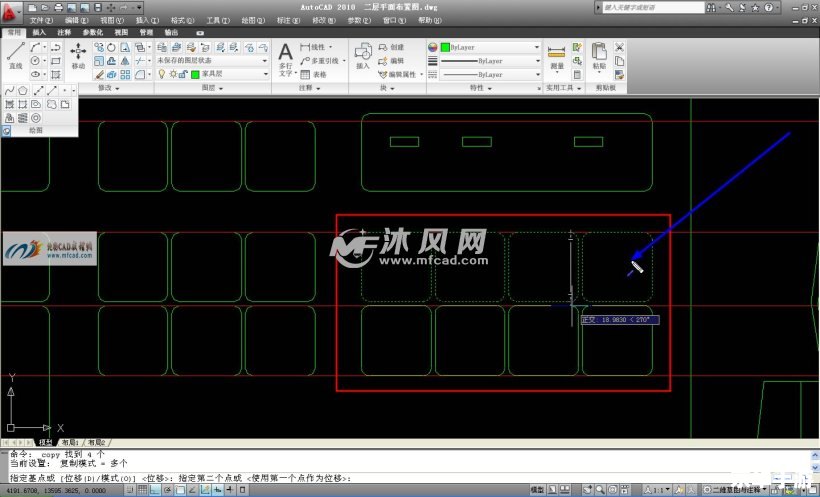Toggle Grid display in status bar
The height and width of the screenshot is (497, 820).
coord(142,490)
